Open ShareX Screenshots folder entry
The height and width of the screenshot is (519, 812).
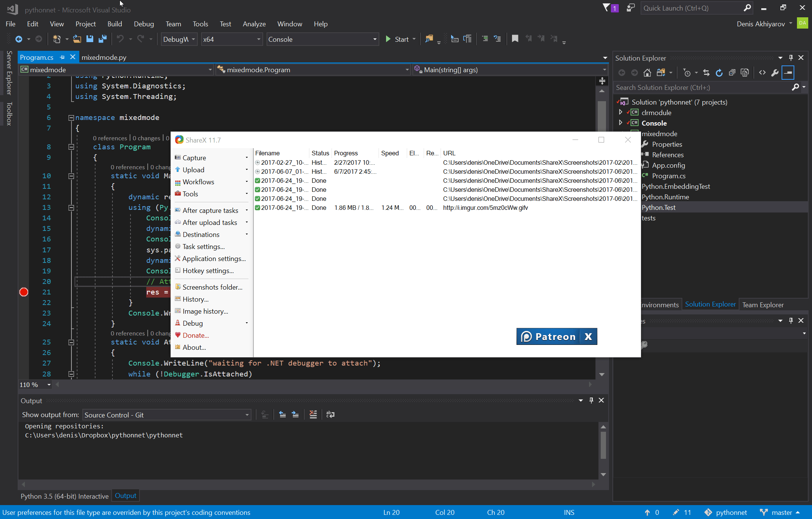(x=212, y=287)
